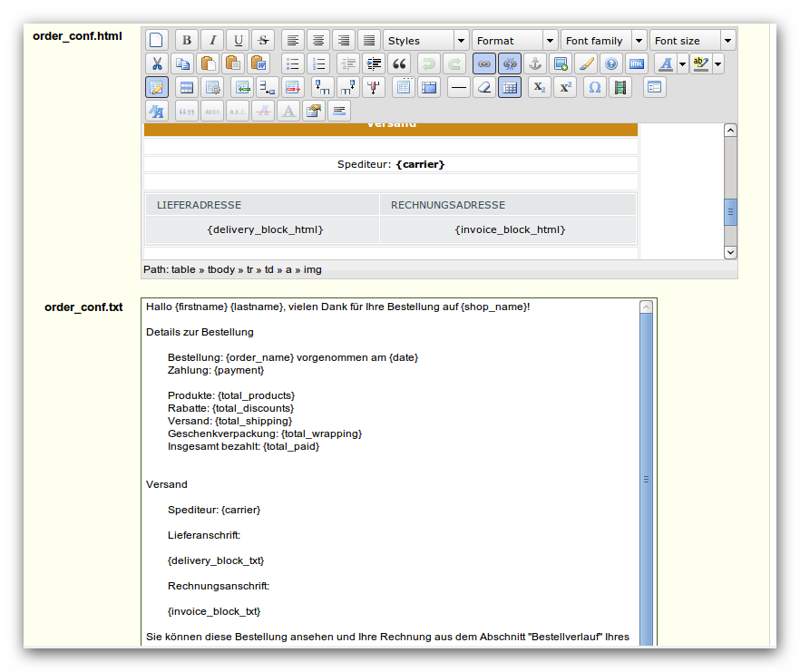
Task: Click the cut (scissors) icon
Action: [157, 63]
